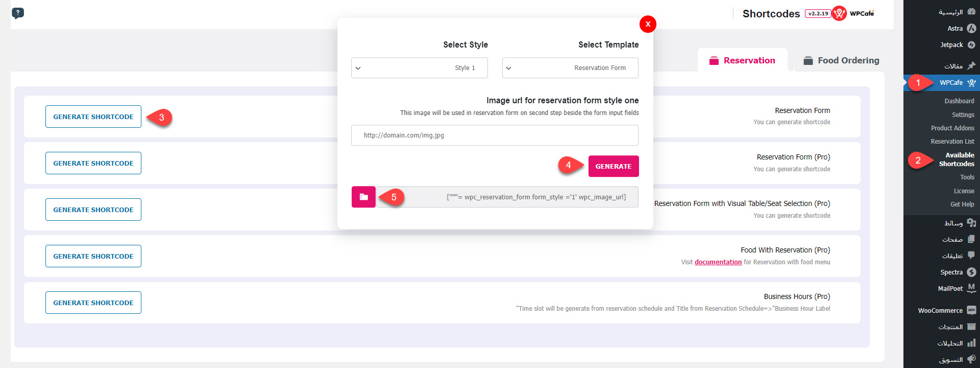Open the Astra menu label
The image size is (980, 368).
pyautogui.click(x=955, y=29)
